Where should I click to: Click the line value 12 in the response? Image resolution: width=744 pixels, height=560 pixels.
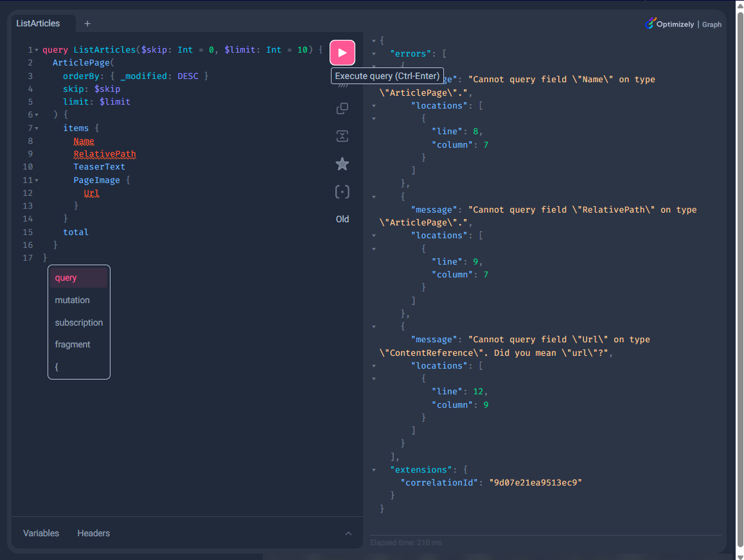pyautogui.click(x=478, y=392)
